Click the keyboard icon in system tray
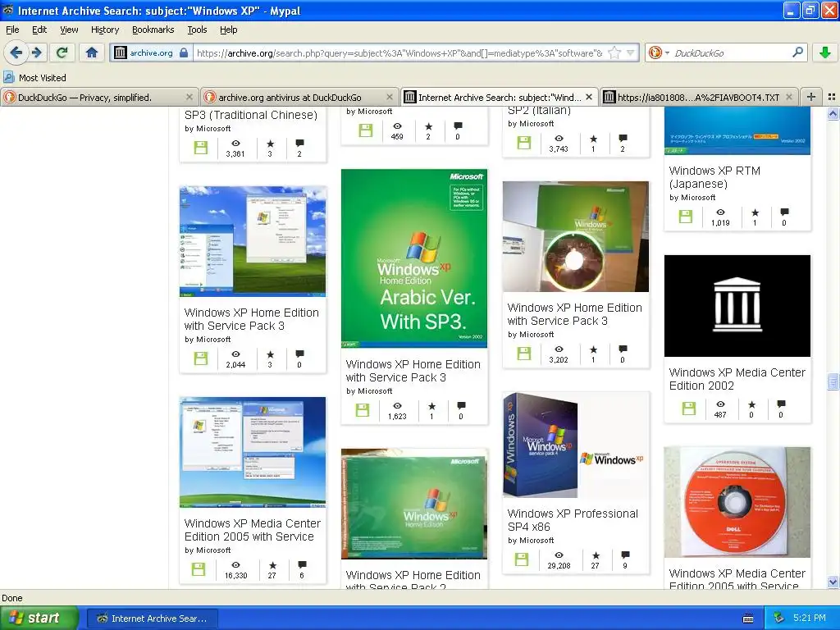 [748, 619]
